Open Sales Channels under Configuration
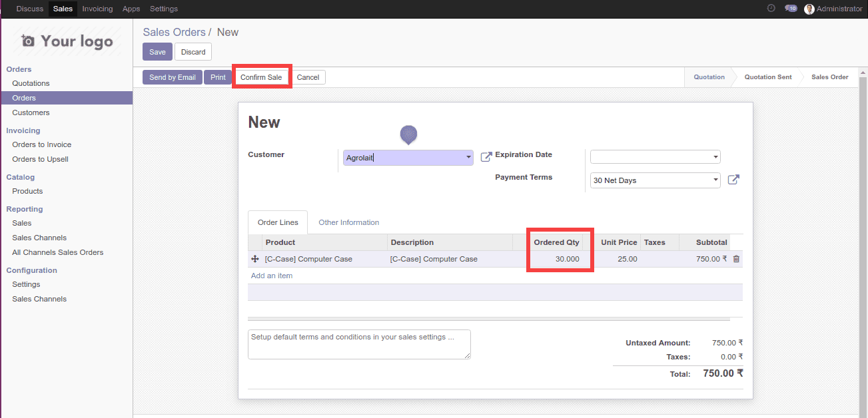The image size is (868, 418). (x=39, y=299)
